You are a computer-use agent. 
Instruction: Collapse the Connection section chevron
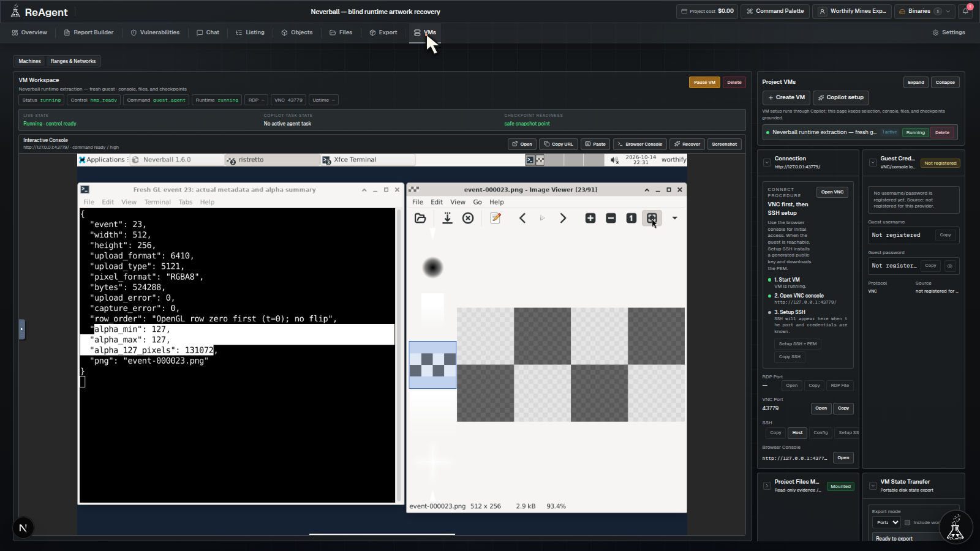767,162
